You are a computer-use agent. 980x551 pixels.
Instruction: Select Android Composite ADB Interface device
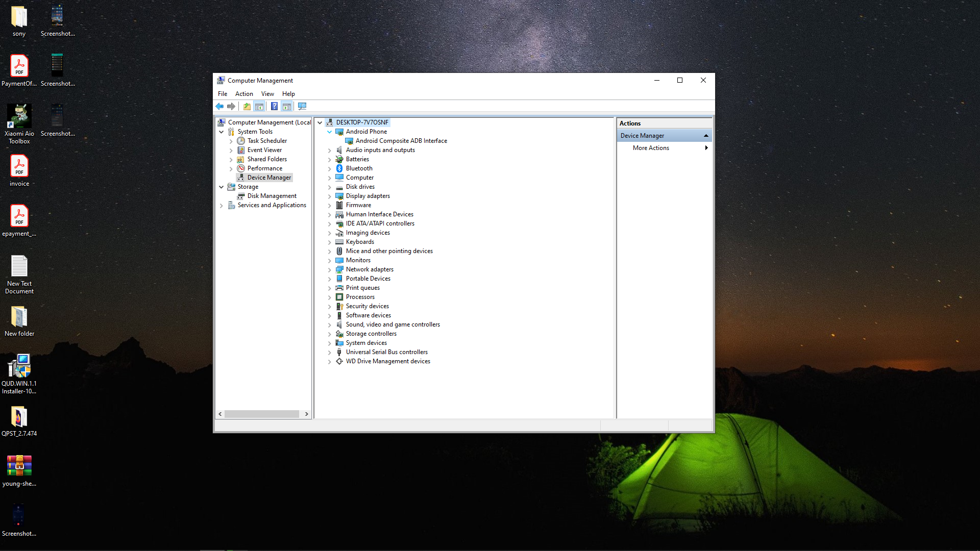(x=401, y=141)
